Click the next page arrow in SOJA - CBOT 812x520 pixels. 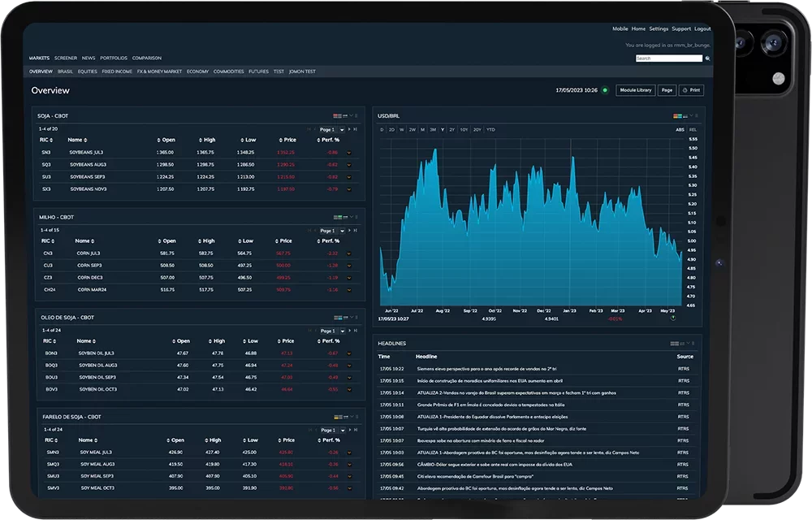click(x=350, y=129)
